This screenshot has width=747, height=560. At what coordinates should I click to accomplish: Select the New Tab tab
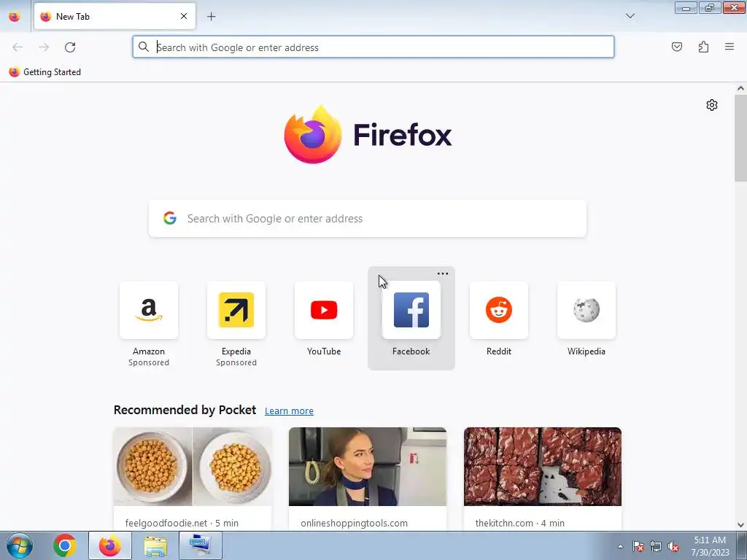[115, 16]
